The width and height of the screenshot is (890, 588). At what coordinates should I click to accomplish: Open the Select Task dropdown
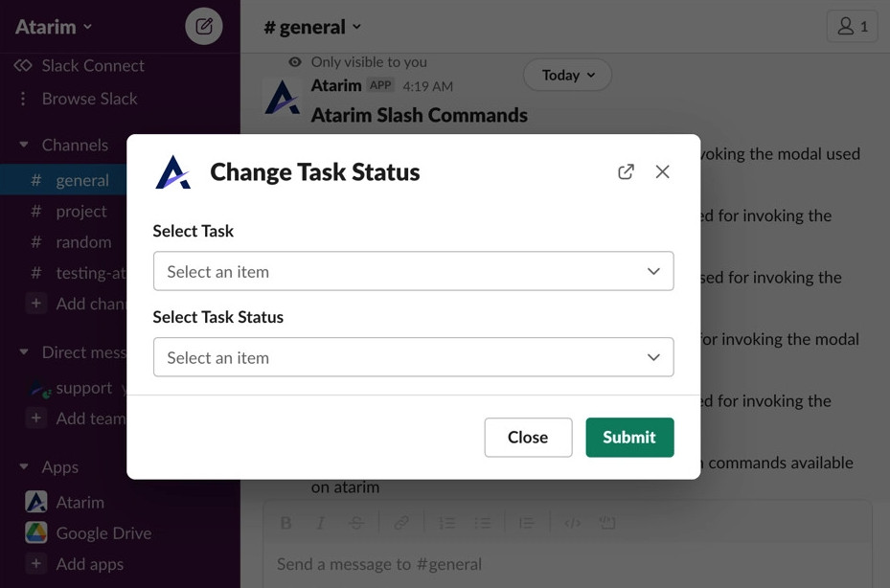413,271
